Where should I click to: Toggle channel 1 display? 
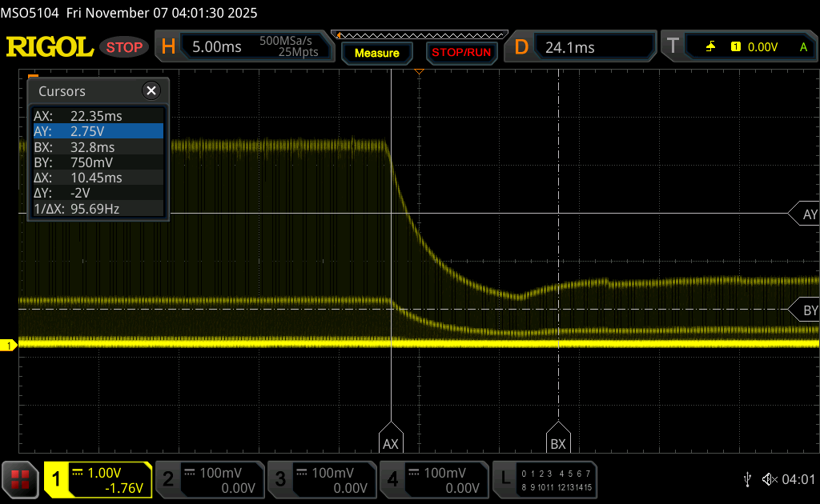pos(98,479)
